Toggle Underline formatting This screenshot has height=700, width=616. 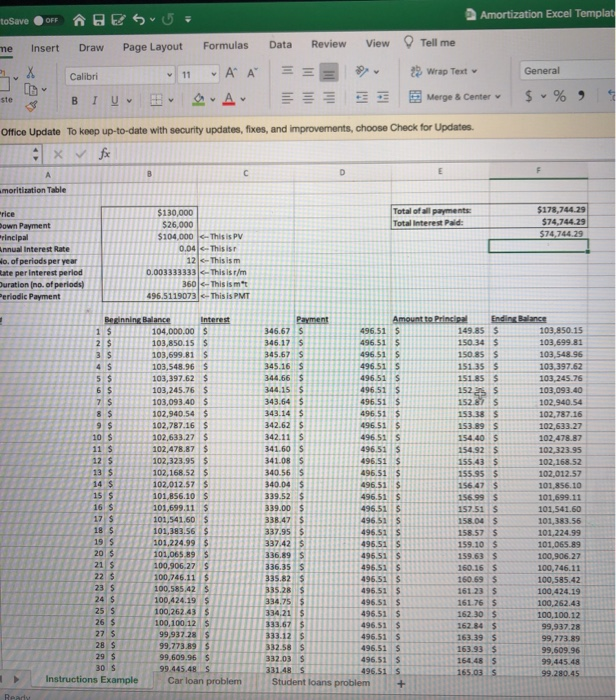click(x=115, y=100)
